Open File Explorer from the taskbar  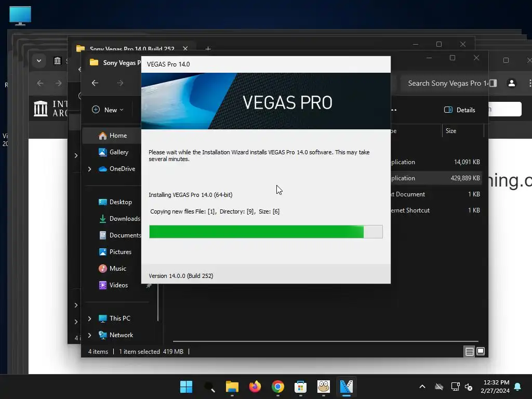[232, 387]
